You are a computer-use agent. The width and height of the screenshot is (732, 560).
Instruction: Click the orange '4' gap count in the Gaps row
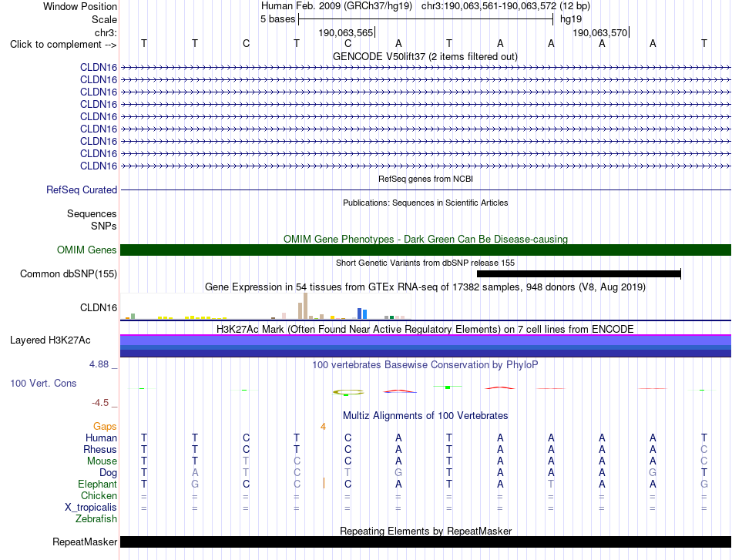pos(323,427)
